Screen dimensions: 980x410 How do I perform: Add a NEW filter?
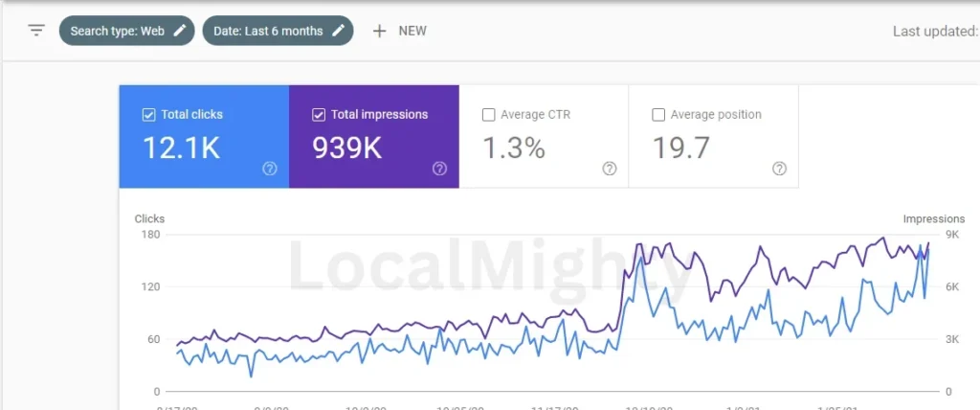399,31
